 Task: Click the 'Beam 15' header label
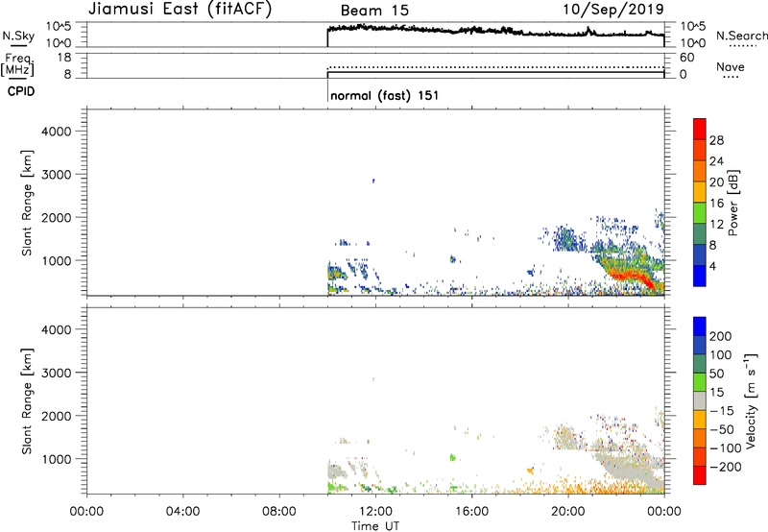374,11
